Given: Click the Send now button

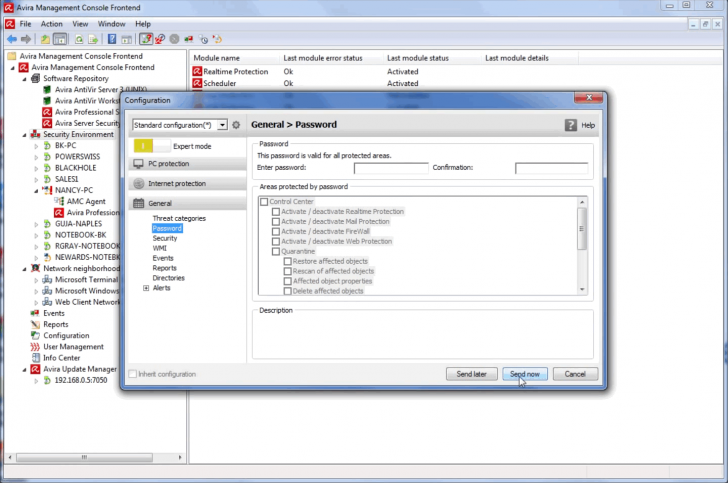Looking at the screenshot, I should pyautogui.click(x=525, y=374).
